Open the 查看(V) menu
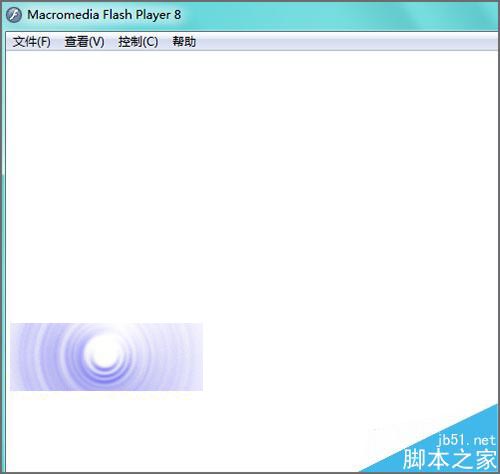This screenshot has height=474, width=500. coord(84,42)
